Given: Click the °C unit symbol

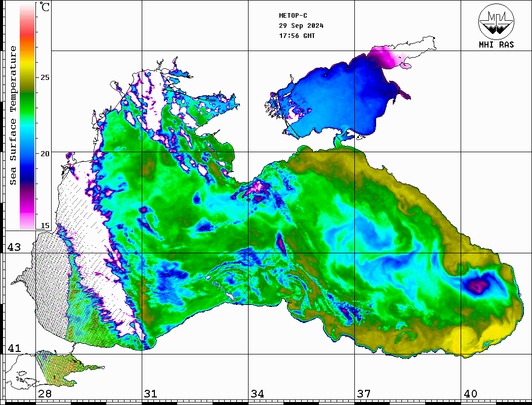Looking at the screenshot, I should coord(45,7).
